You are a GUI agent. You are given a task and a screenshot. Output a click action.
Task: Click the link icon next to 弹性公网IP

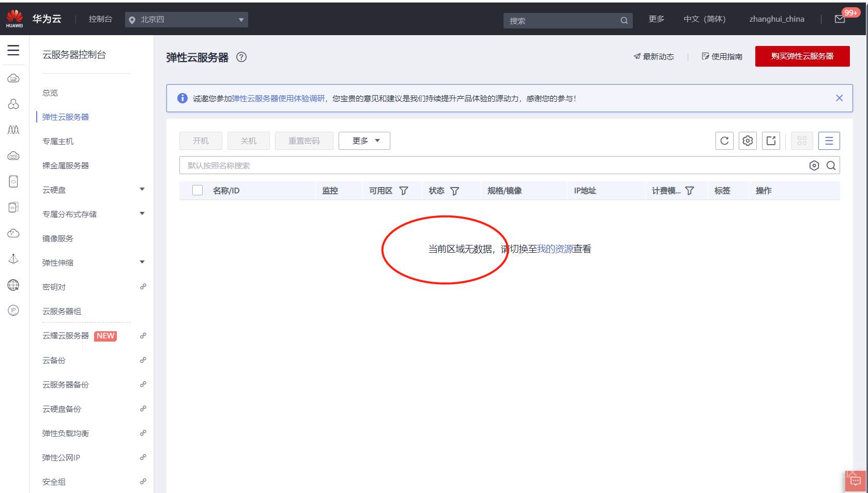tap(143, 457)
